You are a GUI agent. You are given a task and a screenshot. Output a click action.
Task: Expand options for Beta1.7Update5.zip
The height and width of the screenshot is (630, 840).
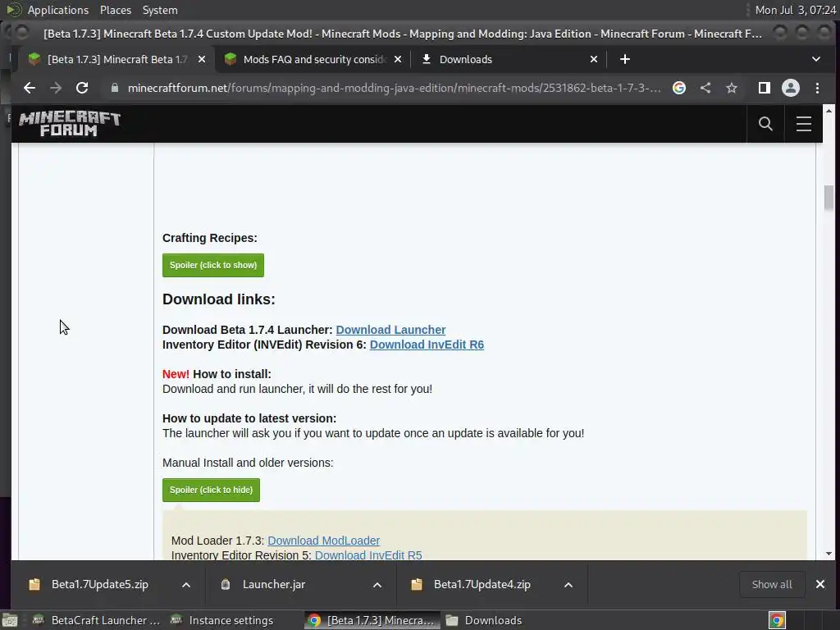coord(186,584)
